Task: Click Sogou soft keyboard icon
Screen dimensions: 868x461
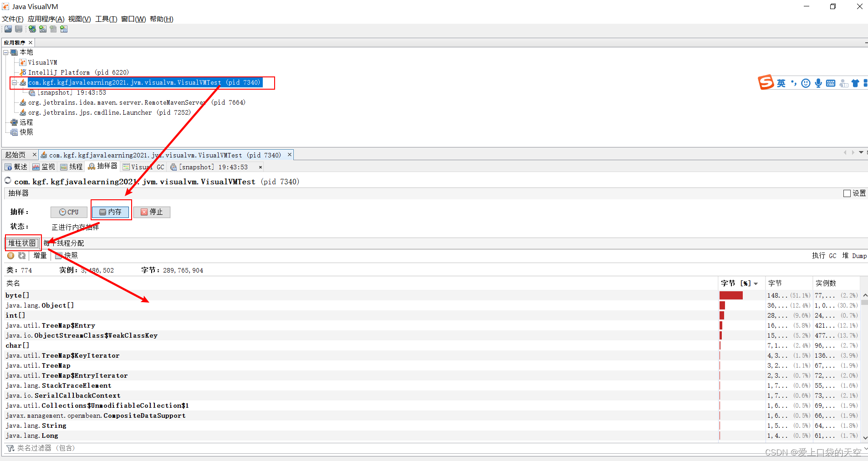Action: pyautogui.click(x=831, y=83)
